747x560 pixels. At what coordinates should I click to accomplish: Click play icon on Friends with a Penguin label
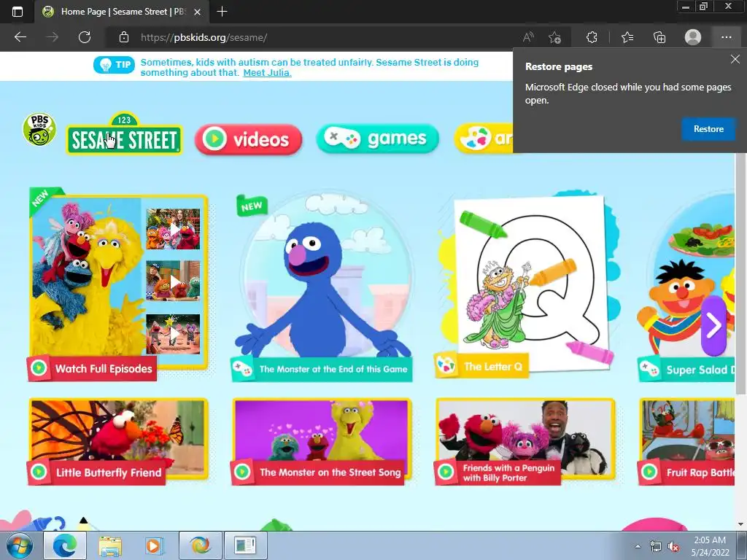pos(446,472)
